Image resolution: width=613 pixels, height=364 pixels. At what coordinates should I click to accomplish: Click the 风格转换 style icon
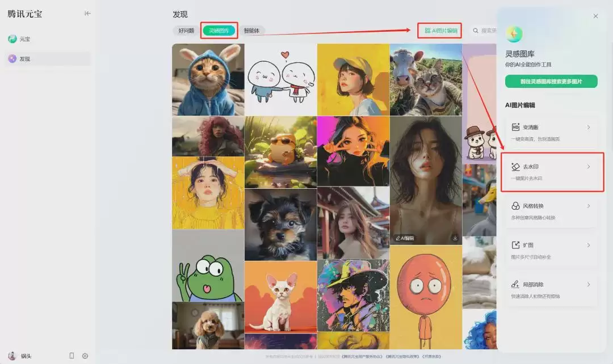pyautogui.click(x=515, y=206)
